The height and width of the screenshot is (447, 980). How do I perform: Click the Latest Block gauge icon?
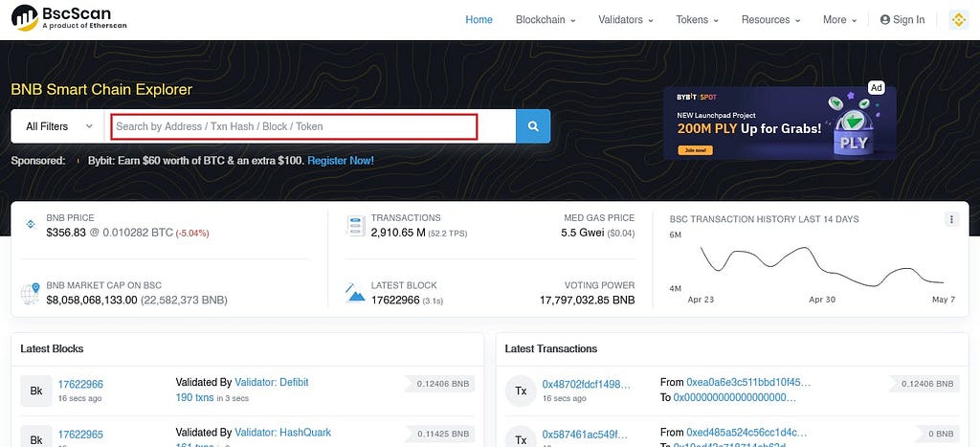click(x=355, y=293)
